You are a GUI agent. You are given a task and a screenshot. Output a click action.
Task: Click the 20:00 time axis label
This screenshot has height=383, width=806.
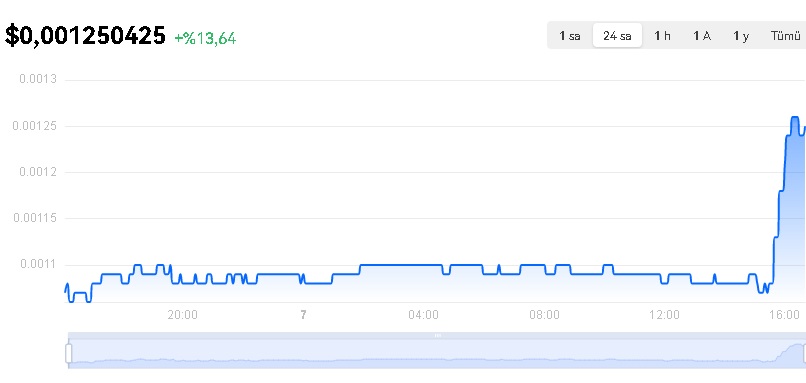pos(182,315)
